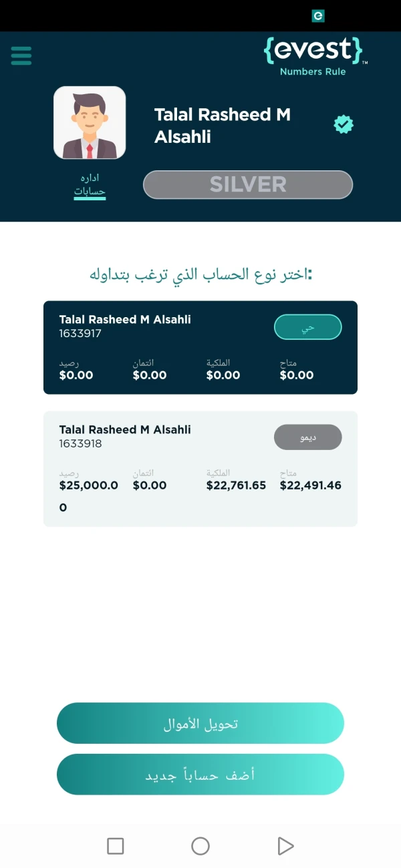Tap demo balance $25,000.00 value
This screenshot has width=401, height=868.
89,496
